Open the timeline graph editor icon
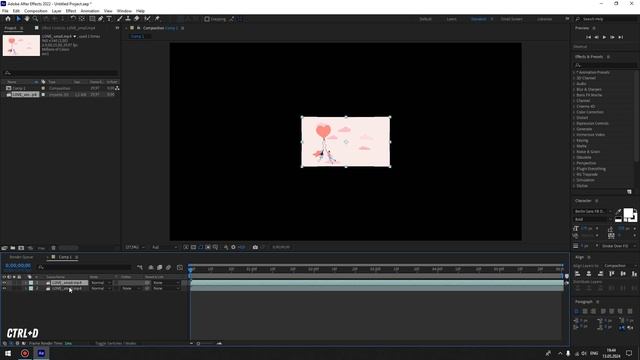The height and width of the screenshot is (360, 640). pyautogui.click(x=180, y=267)
